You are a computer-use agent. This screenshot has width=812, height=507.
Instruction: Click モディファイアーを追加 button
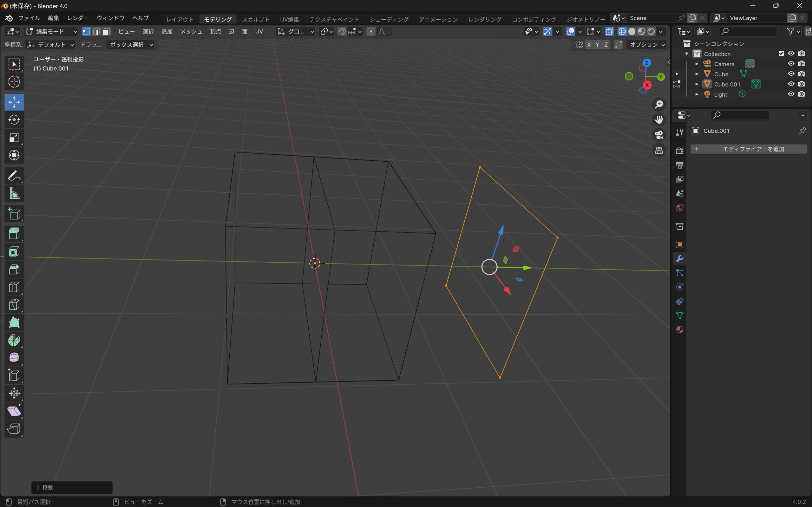[x=749, y=149]
